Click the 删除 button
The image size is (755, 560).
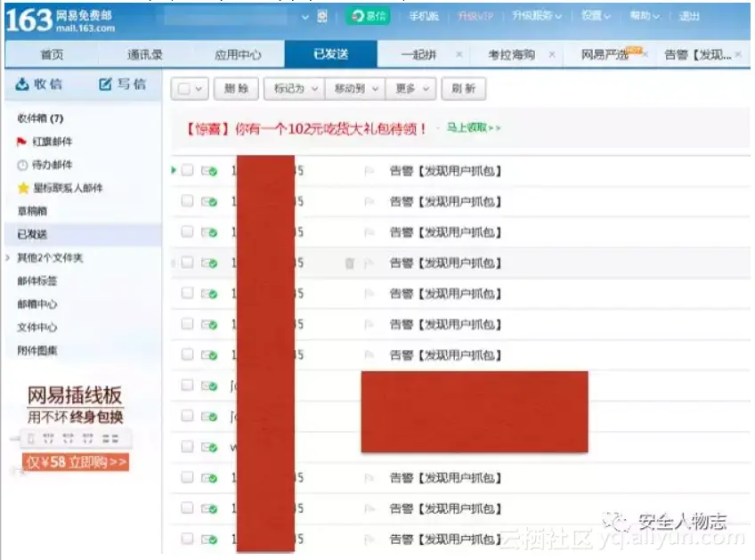pyautogui.click(x=237, y=89)
